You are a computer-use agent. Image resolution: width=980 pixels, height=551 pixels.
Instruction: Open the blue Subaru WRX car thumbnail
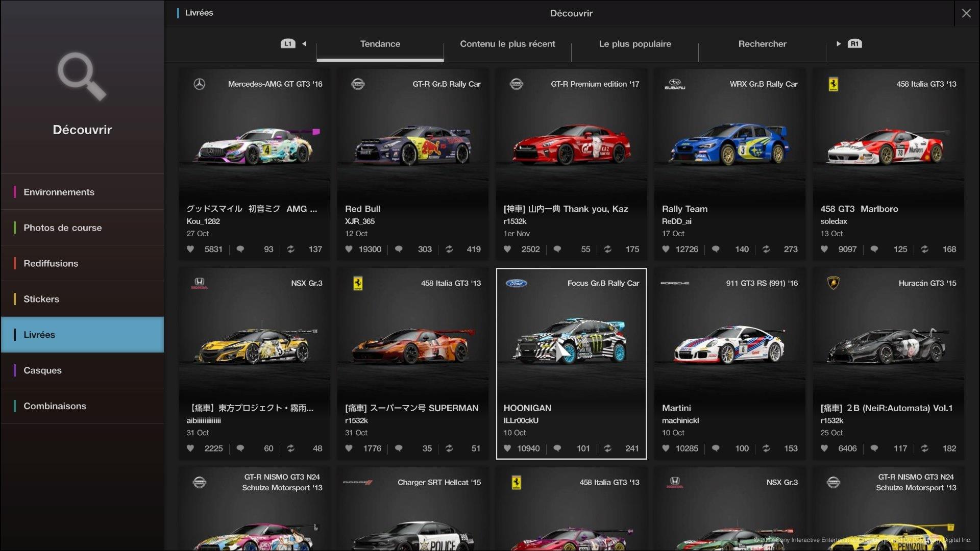point(730,144)
